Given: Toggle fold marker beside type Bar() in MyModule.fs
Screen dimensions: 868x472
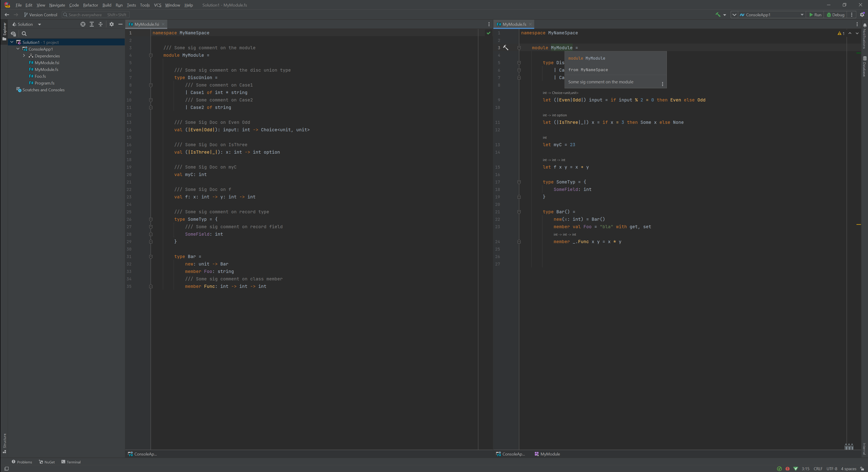Looking at the screenshot, I should (x=519, y=212).
